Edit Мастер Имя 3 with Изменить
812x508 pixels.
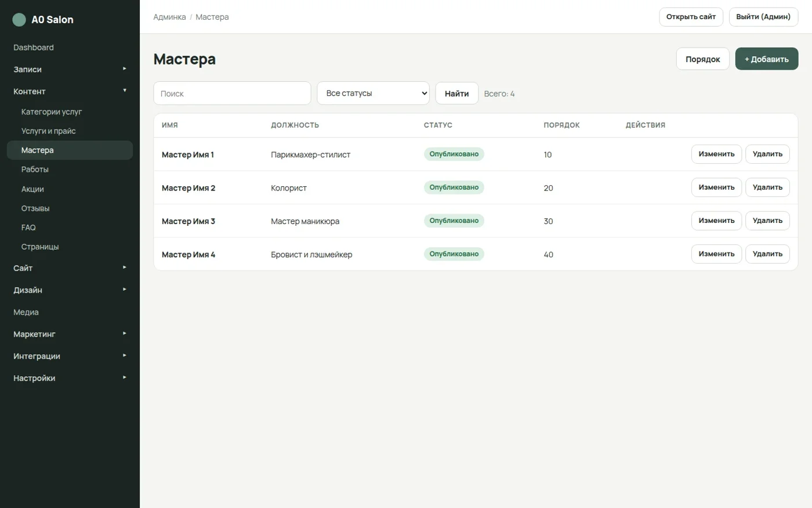click(716, 221)
